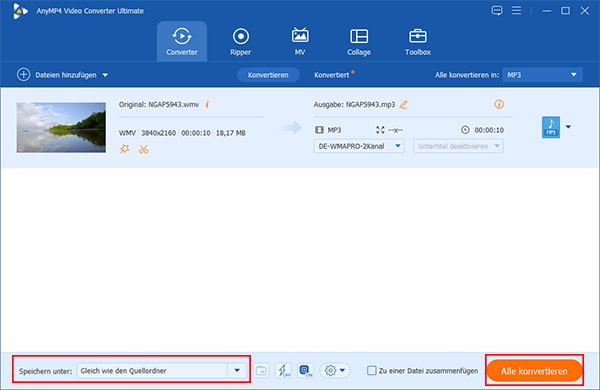Expand the Speichern unter folder dropdown arrow
Image resolution: width=600 pixels, height=390 pixels.
237,370
